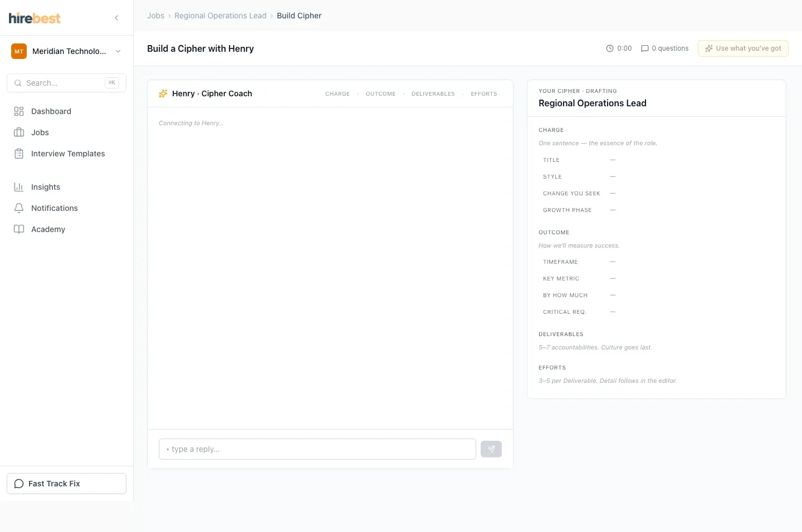
Task: Click the Critical Req. field
Action: 657,312
